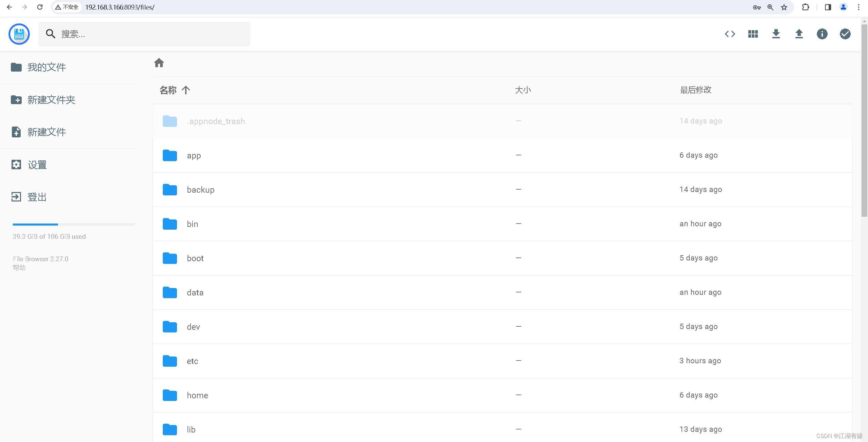Open Chrome three-dot menu
This screenshot has width=868, height=442.
click(859, 7)
